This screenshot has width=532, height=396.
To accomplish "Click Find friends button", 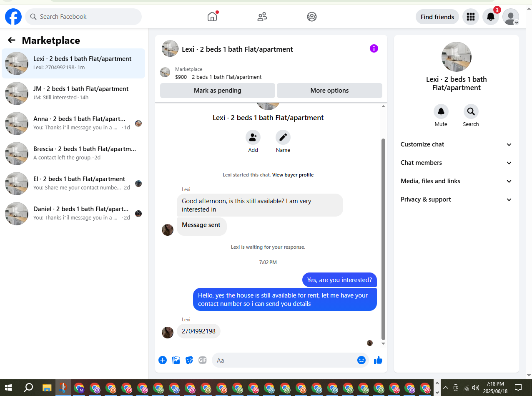I will coord(437,17).
